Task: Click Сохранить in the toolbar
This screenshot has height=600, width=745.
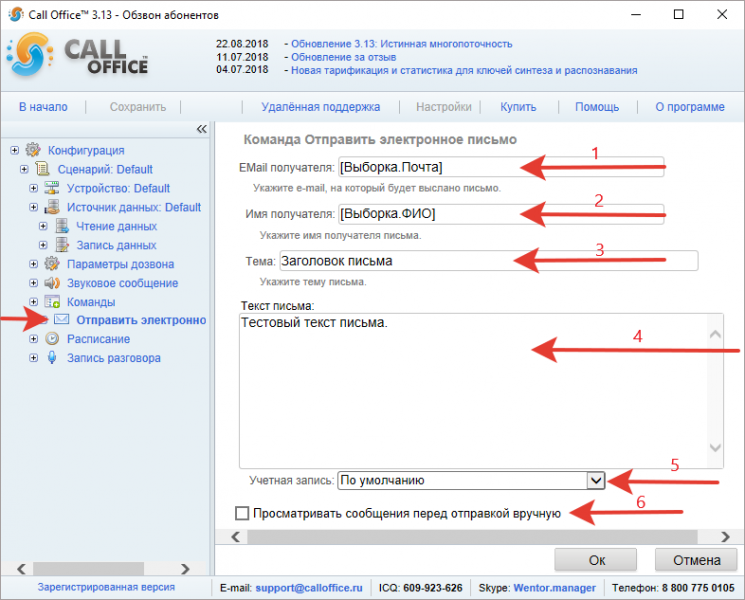Action: [x=138, y=107]
